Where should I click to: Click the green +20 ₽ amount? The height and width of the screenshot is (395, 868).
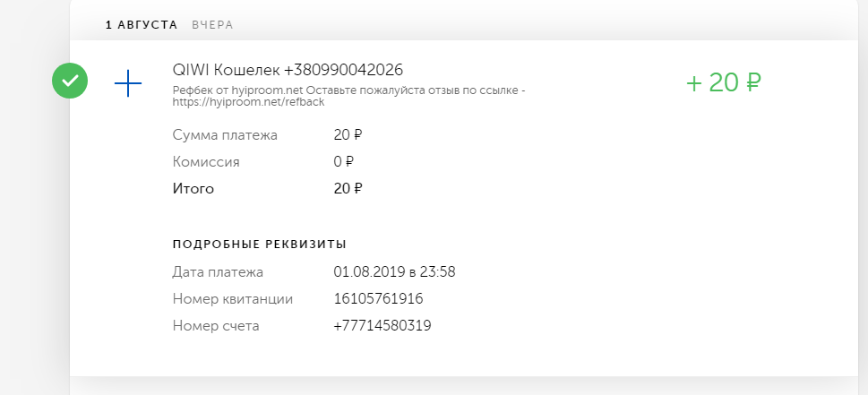click(x=724, y=83)
